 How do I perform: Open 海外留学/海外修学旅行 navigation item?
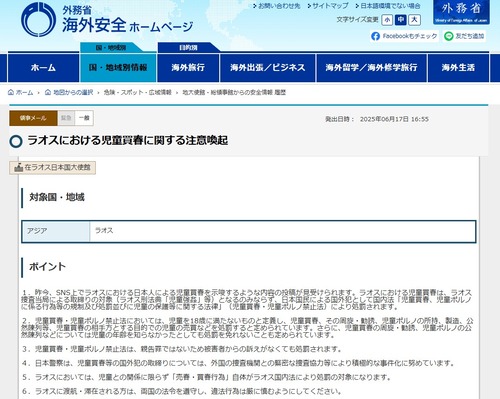(372, 68)
